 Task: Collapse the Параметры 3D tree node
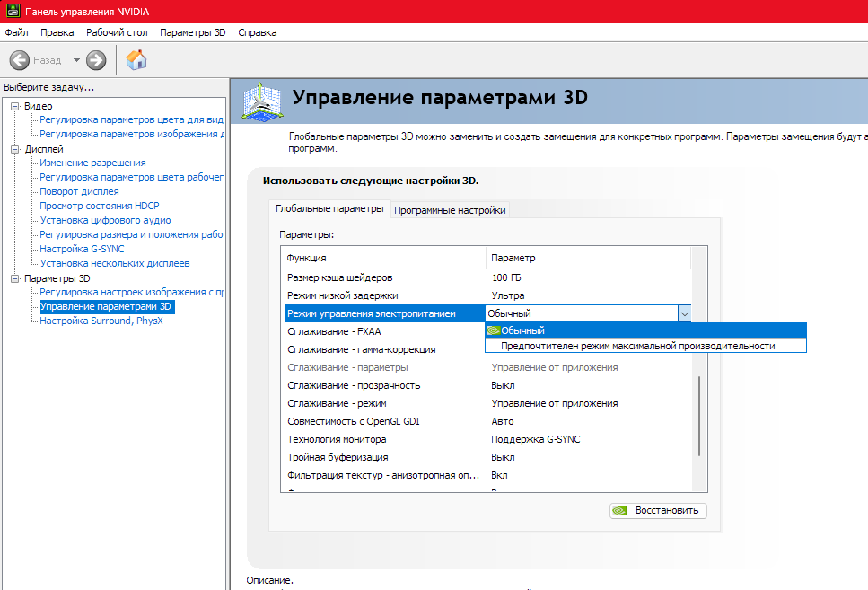pos(14,278)
